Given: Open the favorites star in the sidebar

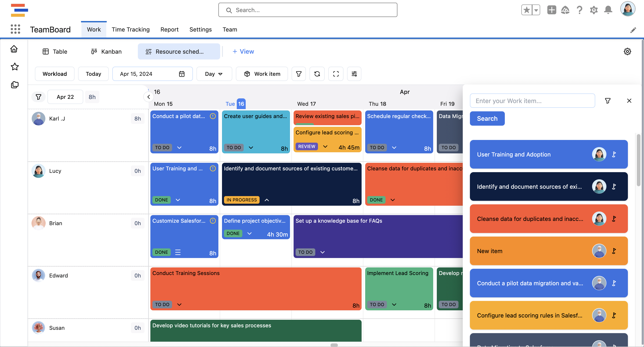Looking at the screenshot, I should point(15,67).
